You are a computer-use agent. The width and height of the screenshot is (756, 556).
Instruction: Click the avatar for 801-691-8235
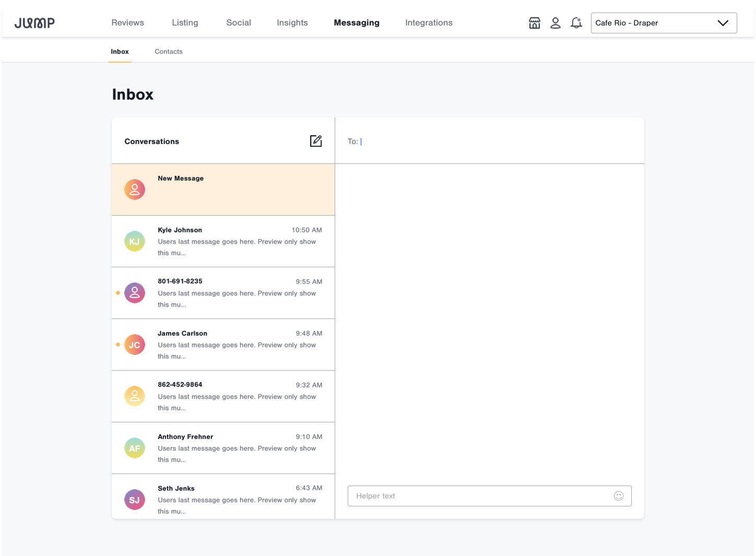tap(135, 293)
